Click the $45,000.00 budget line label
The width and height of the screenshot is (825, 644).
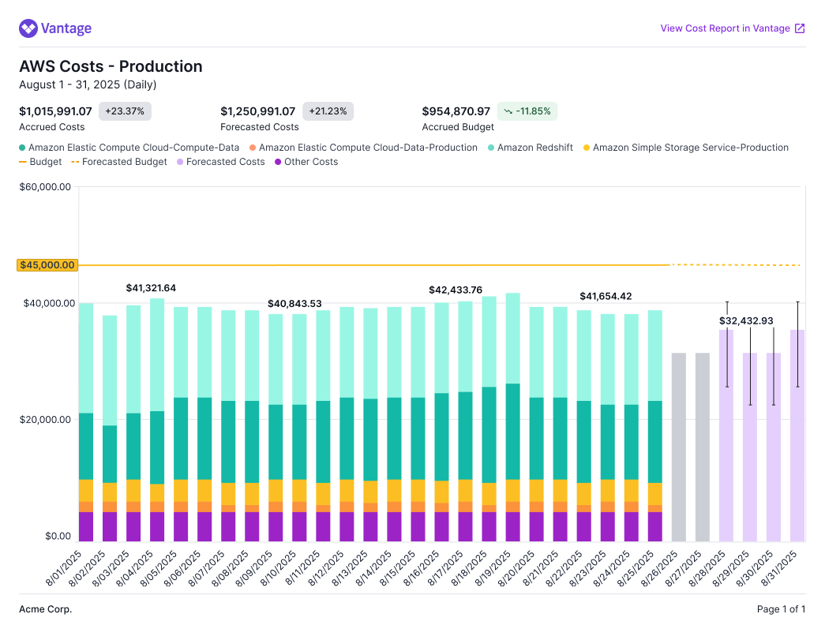[x=47, y=265]
